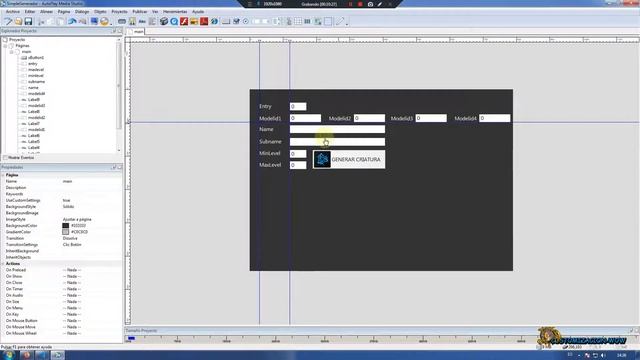640x360 pixels.
Task: Open the Ayuda menu
Action: coord(198,12)
